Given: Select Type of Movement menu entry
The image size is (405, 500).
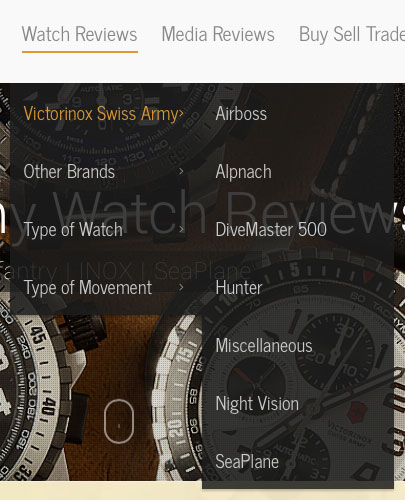Looking at the screenshot, I should click(x=88, y=288).
